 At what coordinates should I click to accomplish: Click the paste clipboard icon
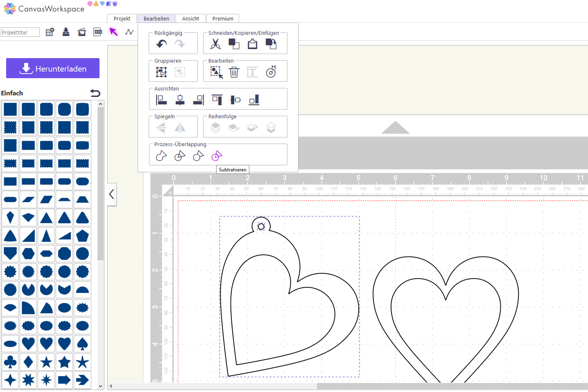coord(253,44)
